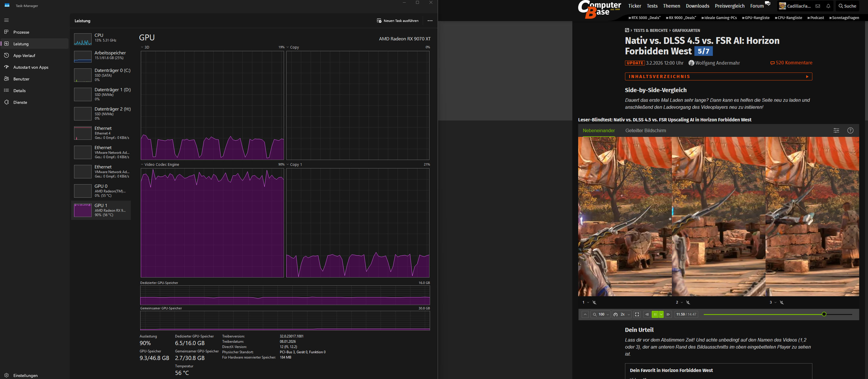This screenshot has height=379, width=868.
Task: Open the video player settings sliders icon
Action: [836, 131]
